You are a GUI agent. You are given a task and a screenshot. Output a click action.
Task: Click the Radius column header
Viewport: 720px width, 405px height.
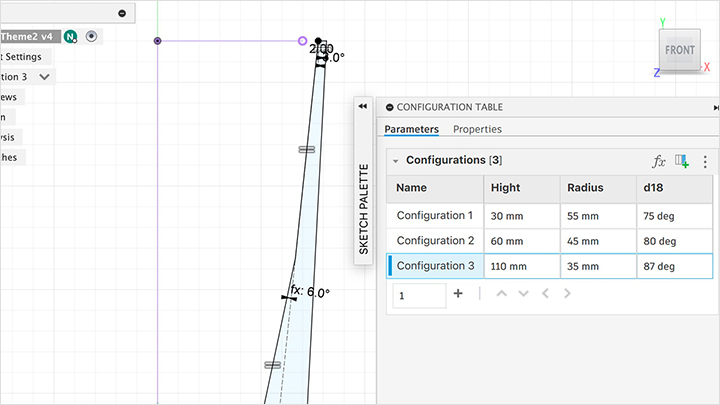coord(598,188)
